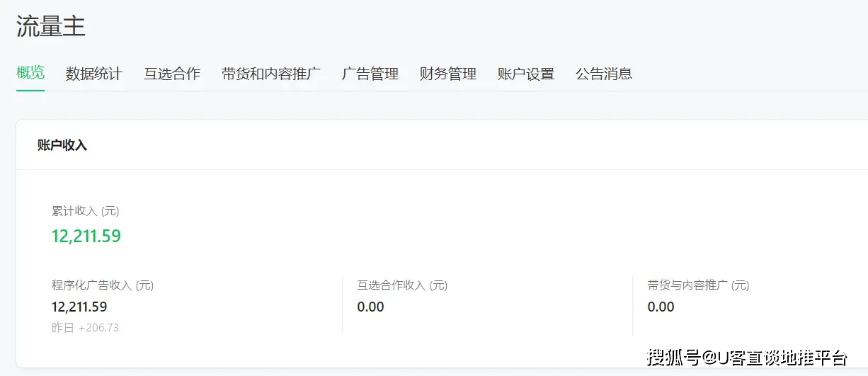Open the 概览 tab

tap(30, 73)
